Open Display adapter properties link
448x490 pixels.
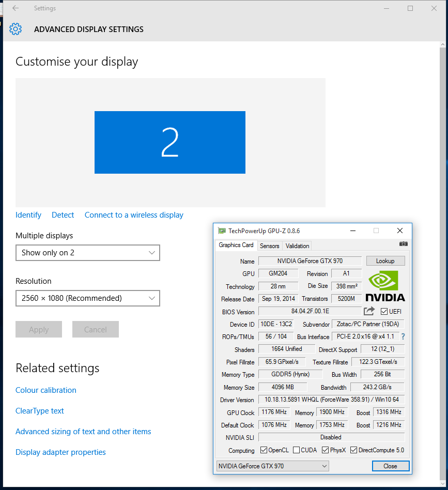60,452
